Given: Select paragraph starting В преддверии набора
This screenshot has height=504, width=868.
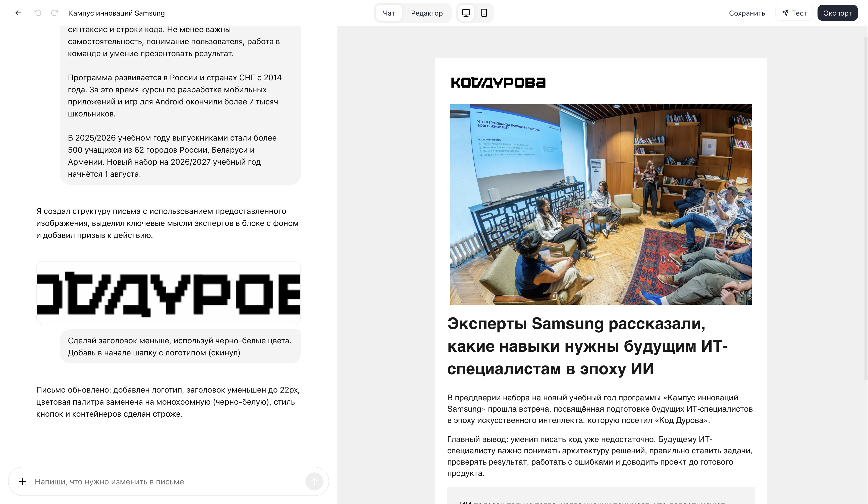Looking at the screenshot, I should [600, 409].
